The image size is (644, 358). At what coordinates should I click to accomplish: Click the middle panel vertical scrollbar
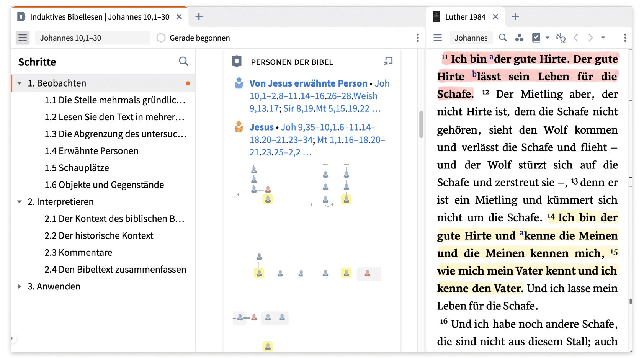tap(421, 124)
